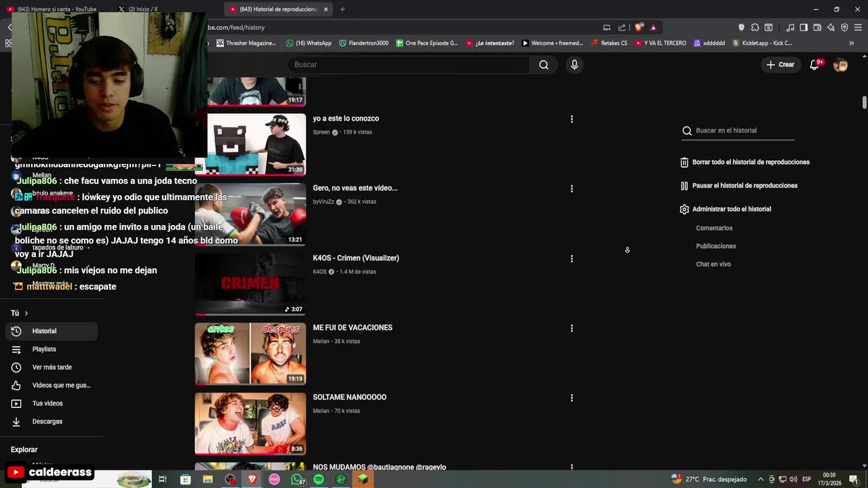Open the Comentarios history link
The image size is (868, 488).
(x=714, y=228)
